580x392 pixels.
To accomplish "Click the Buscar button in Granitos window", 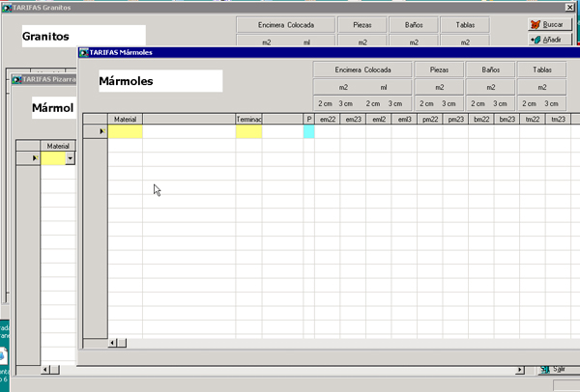I will tap(550, 25).
